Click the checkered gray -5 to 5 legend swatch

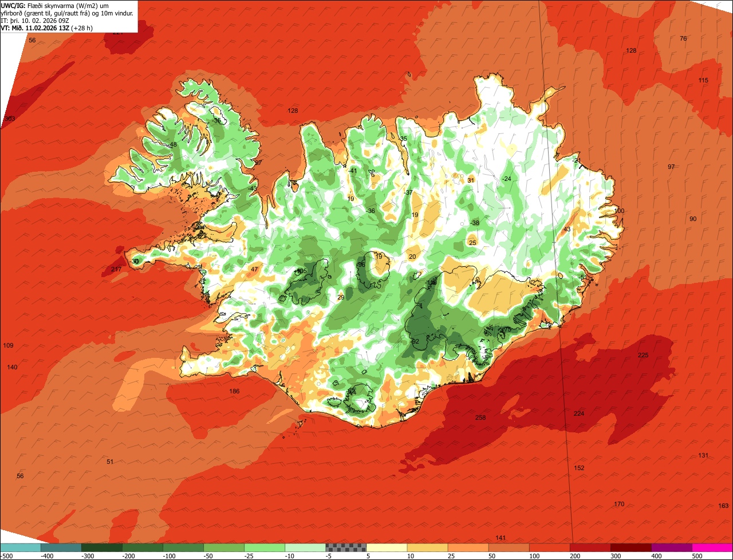pos(346,547)
